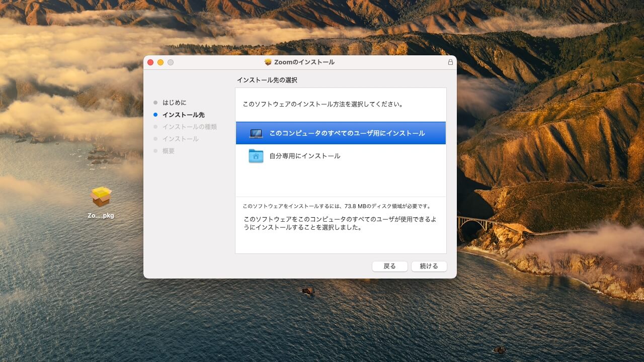
Task: Select the Zoom pkg file on desktop
Action: pos(101,197)
